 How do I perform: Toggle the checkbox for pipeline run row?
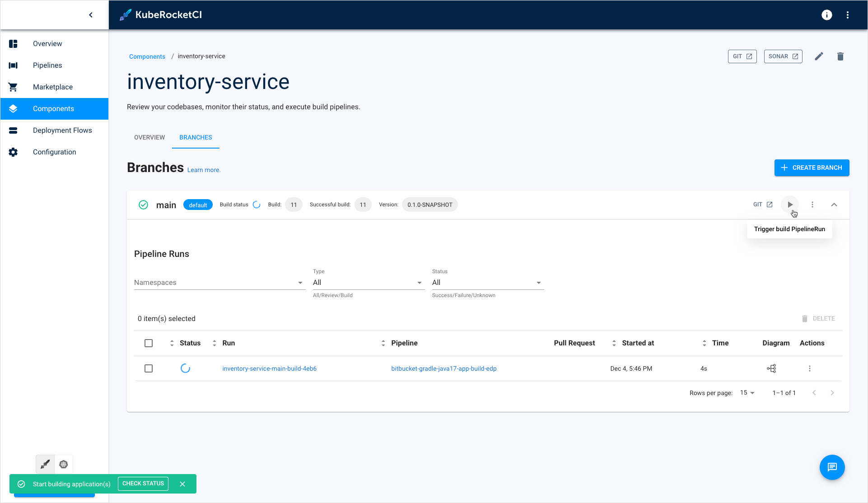point(149,368)
